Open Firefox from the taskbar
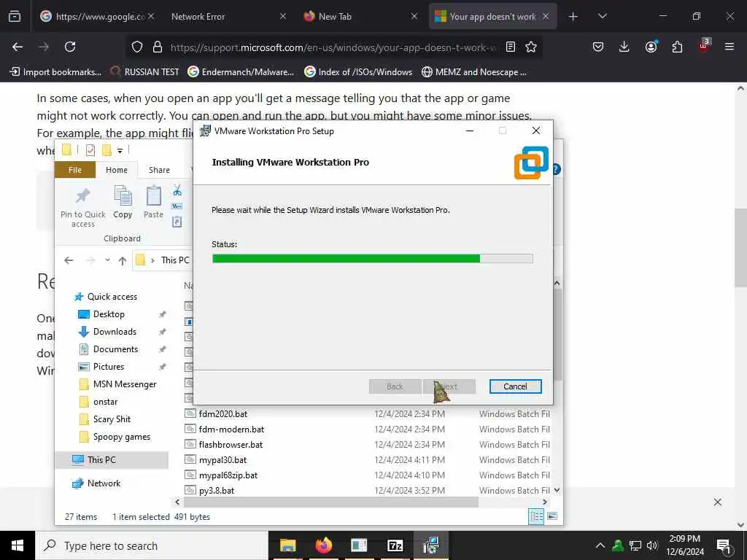The height and width of the screenshot is (560, 747). click(x=323, y=545)
